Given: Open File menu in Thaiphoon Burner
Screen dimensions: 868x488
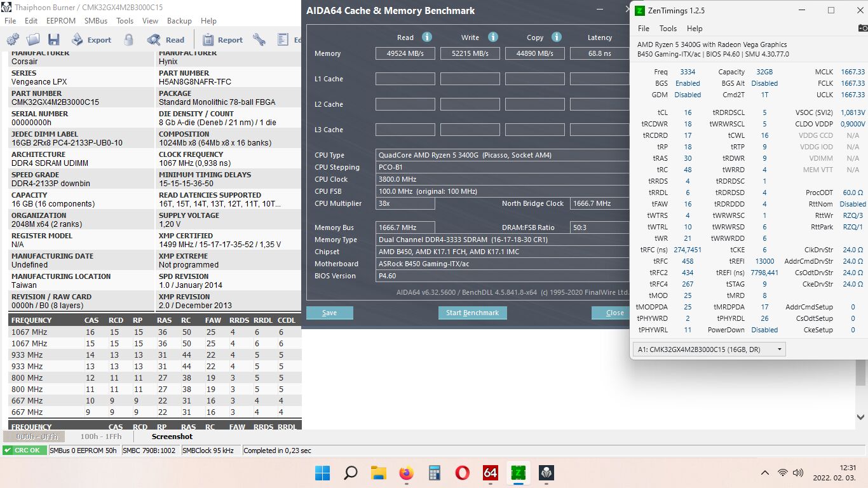Looking at the screenshot, I should (x=10, y=20).
